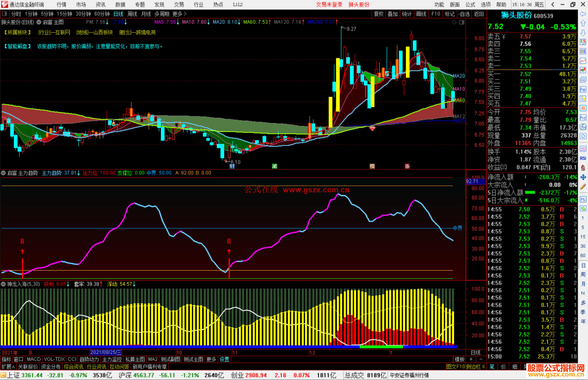Expand the 扩展 panel toggle at bottom
Screen dimensions: 588x380
click(x=8, y=367)
